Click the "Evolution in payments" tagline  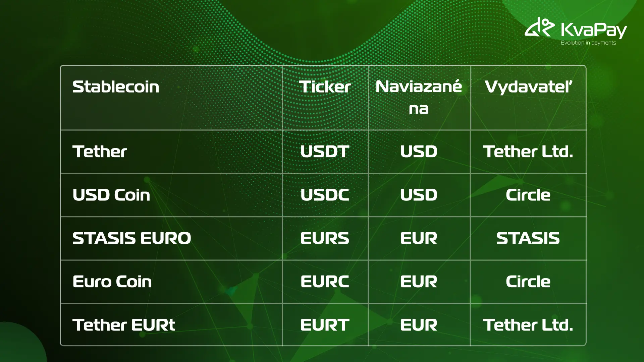tap(588, 43)
